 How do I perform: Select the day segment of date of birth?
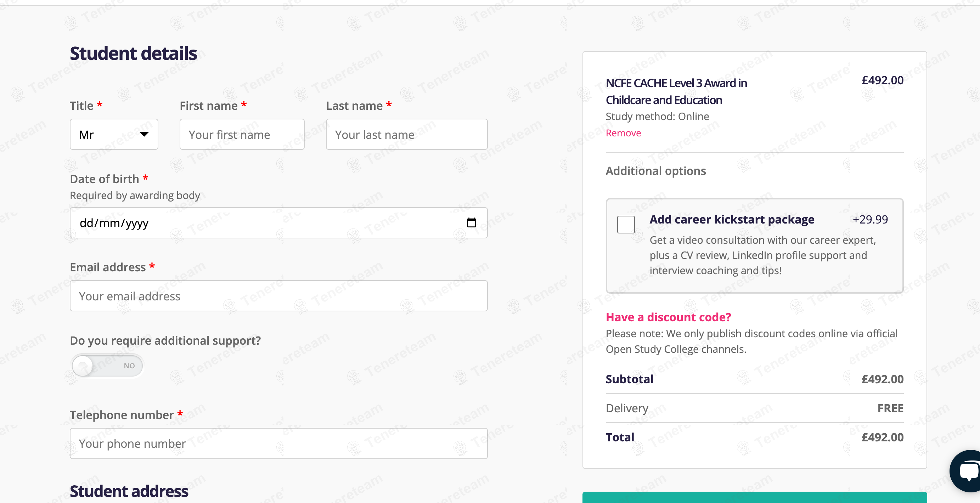tap(86, 223)
